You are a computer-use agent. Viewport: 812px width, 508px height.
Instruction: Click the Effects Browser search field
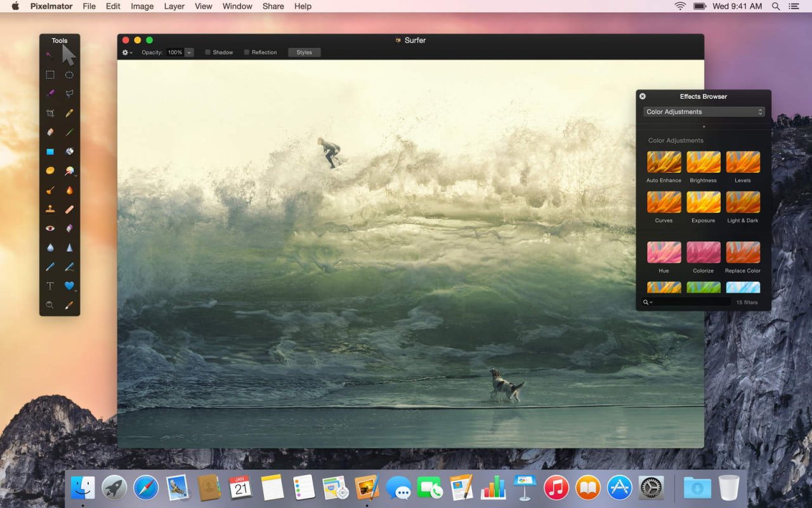(x=685, y=302)
